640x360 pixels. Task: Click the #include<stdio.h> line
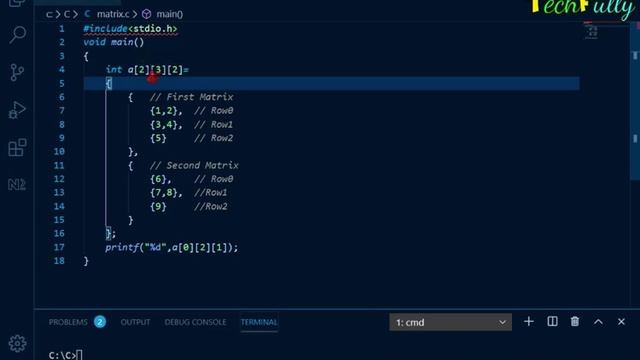tap(130, 29)
